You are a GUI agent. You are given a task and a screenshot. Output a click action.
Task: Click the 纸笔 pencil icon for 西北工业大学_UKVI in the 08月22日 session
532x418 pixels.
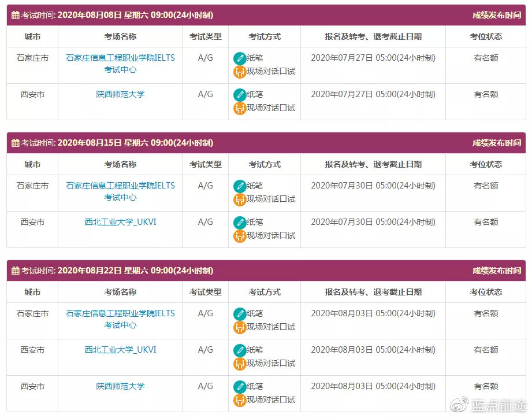240,350
